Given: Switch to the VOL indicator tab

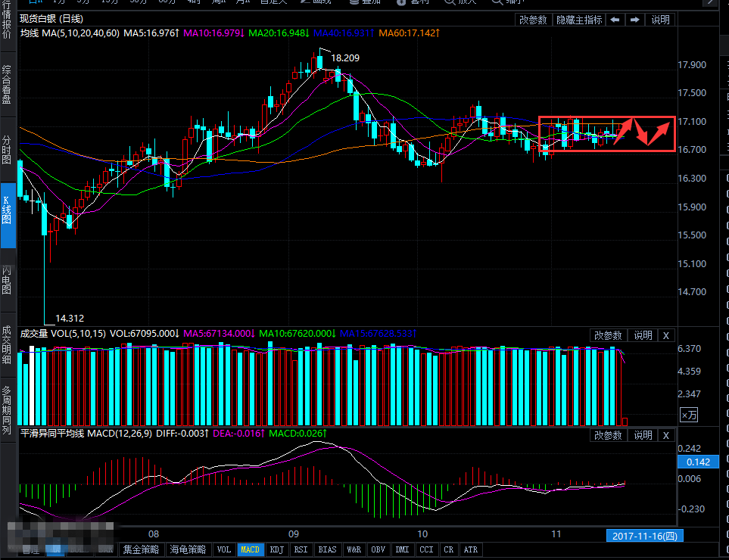Looking at the screenshot, I should click(x=224, y=550).
